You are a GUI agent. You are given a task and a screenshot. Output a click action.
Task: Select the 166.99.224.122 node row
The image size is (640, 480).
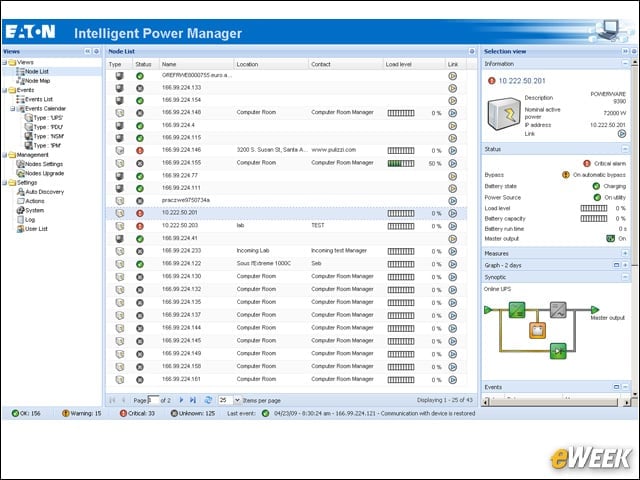(287, 264)
